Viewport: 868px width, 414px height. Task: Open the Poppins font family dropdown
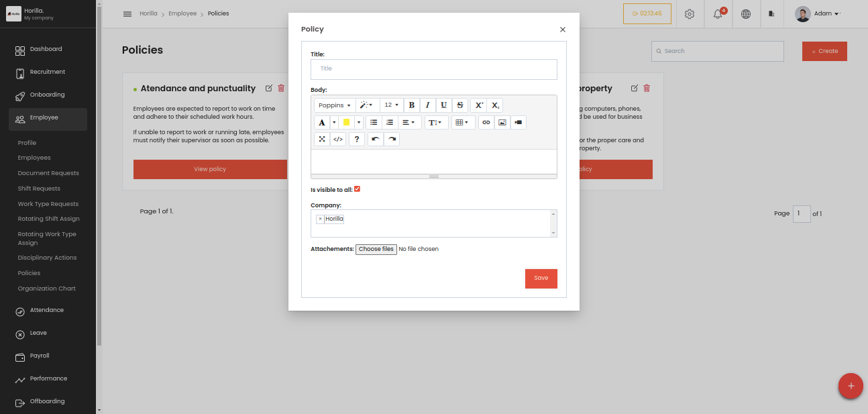point(334,105)
